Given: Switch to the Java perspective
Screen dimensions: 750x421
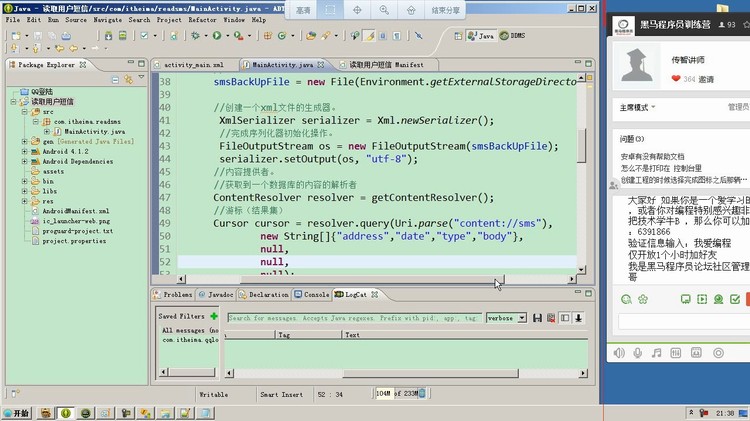Looking at the screenshot, I should [x=481, y=36].
